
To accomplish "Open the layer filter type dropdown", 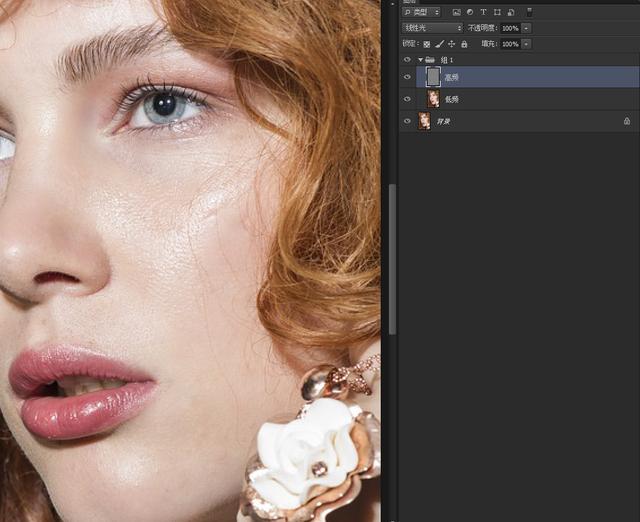I will (x=422, y=12).
